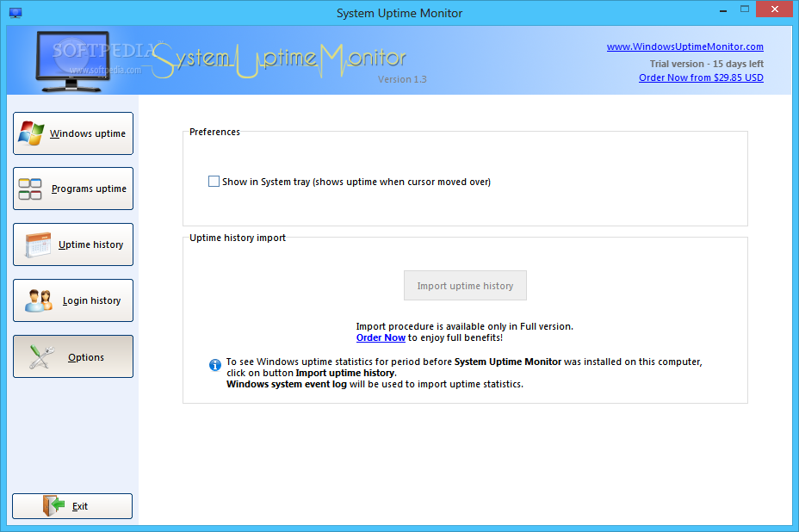Screen dimensions: 799x532
Task: Minimize the System Uptime Monitor window
Action: coord(723,10)
